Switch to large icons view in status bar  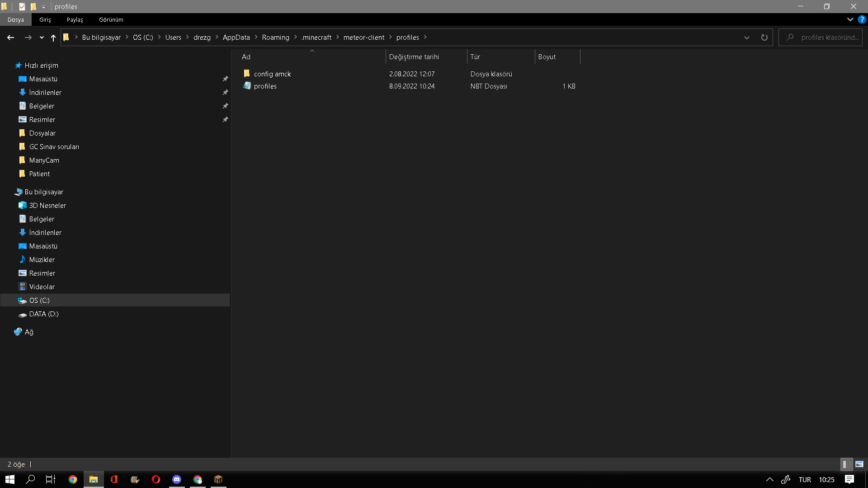click(x=859, y=464)
